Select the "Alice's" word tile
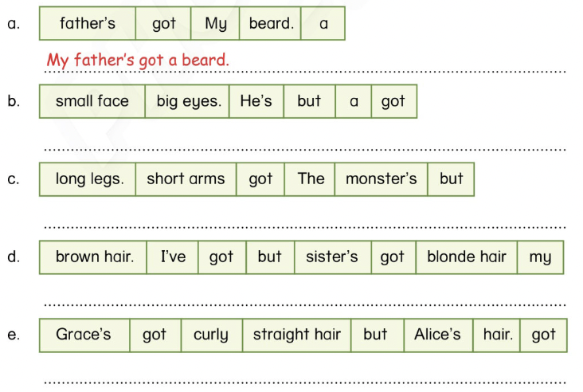The width and height of the screenshot is (583, 392). click(437, 335)
